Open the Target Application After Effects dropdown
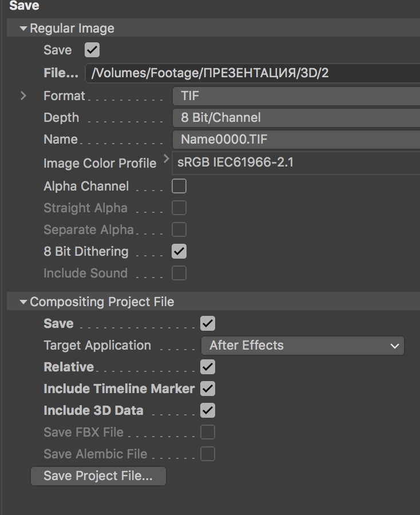The image size is (420, 515). pyautogui.click(x=303, y=346)
